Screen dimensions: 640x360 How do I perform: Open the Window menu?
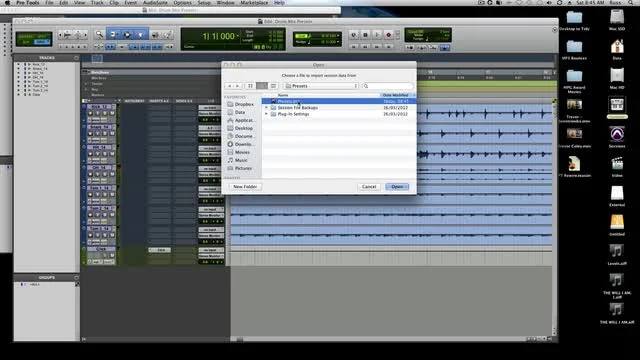pos(225,3)
